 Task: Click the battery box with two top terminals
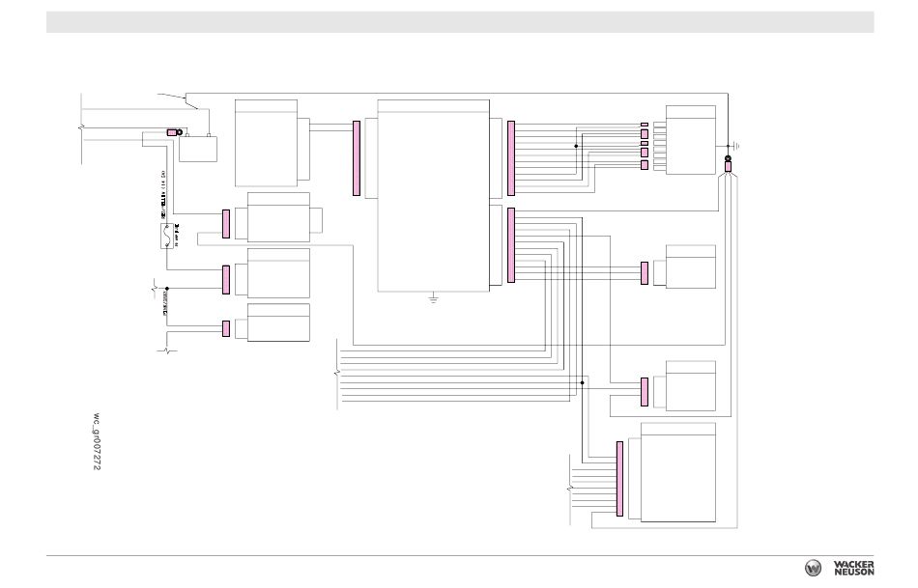(x=198, y=148)
